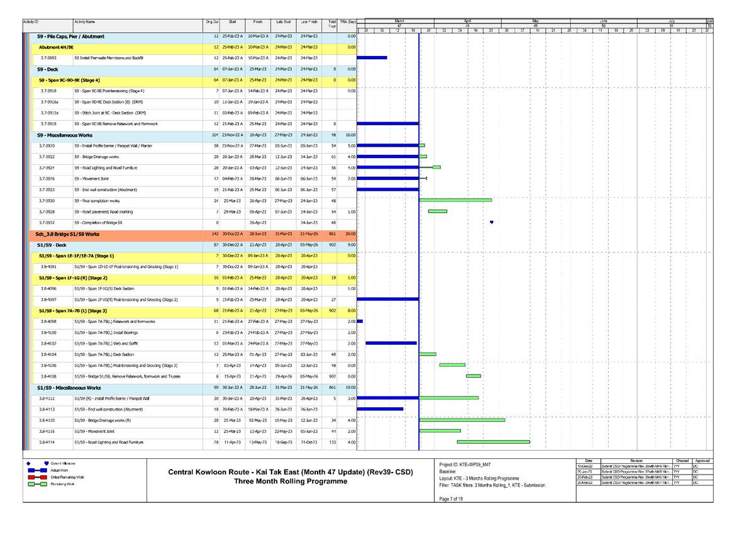Select activity 3.8-4106 Post-tensioning and Grouting row

pyautogui.click(x=126, y=365)
